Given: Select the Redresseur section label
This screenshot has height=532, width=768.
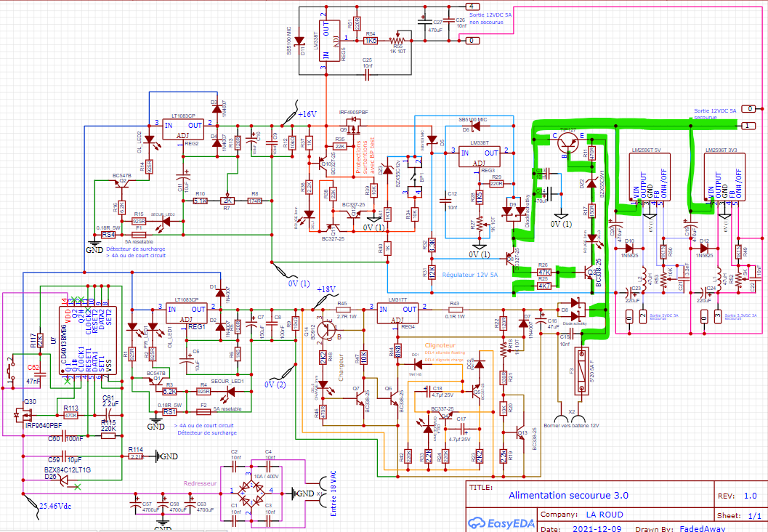Looking at the screenshot, I should click(x=200, y=483).
